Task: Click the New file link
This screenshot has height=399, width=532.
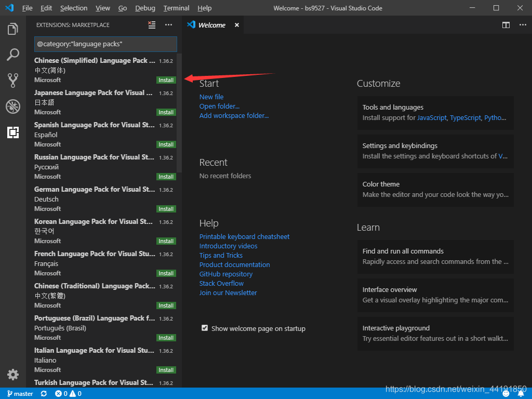Action: click(x=211, y=97)
